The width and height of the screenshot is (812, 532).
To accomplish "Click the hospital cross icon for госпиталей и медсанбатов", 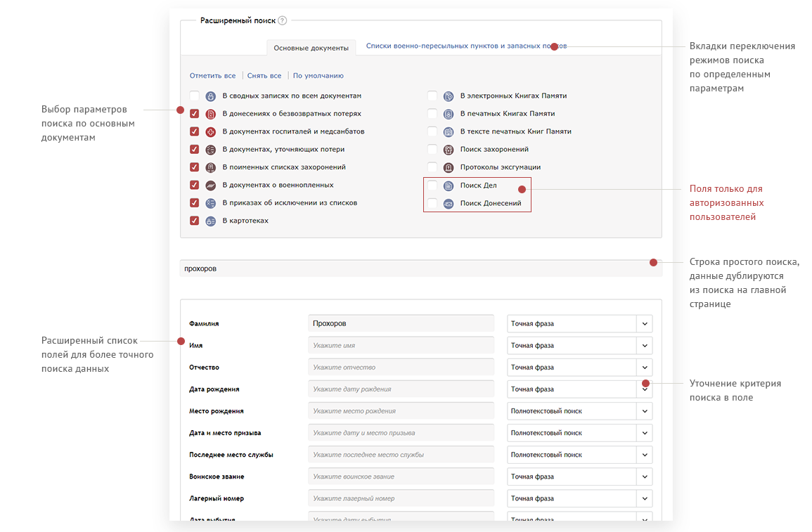I will tap(211, 132).
